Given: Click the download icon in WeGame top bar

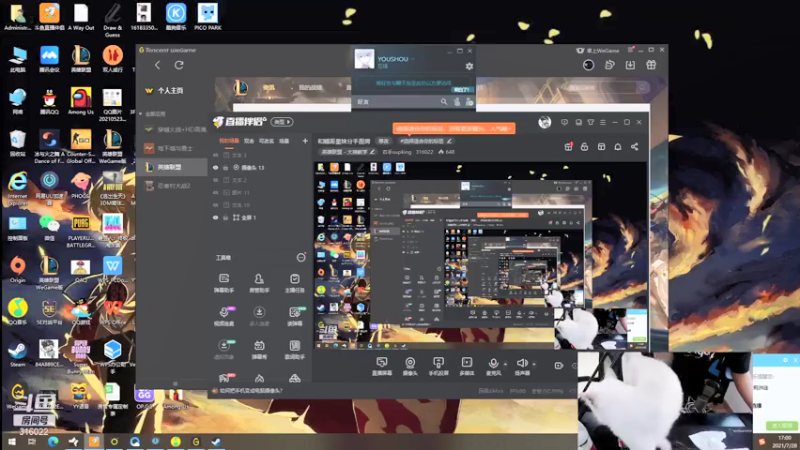Looking at the screenshot, I should [x=631, y=65].
